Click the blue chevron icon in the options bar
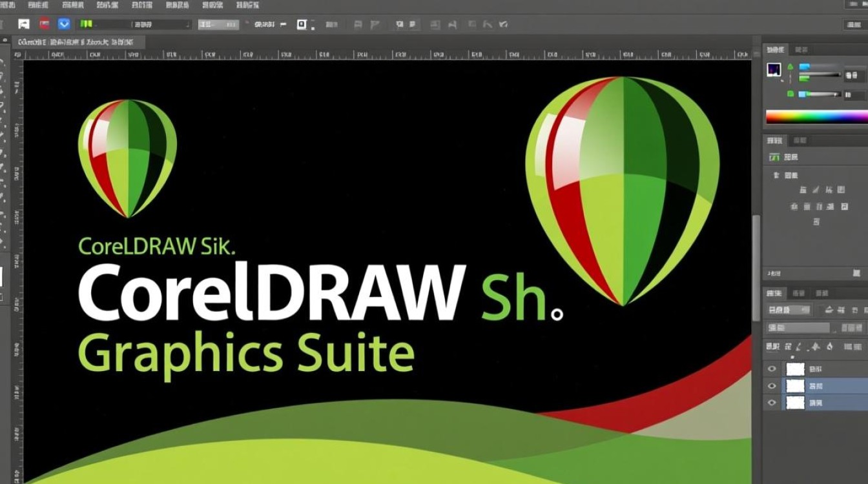Viewport: 868px width, 484px height. tap(64, 25)
